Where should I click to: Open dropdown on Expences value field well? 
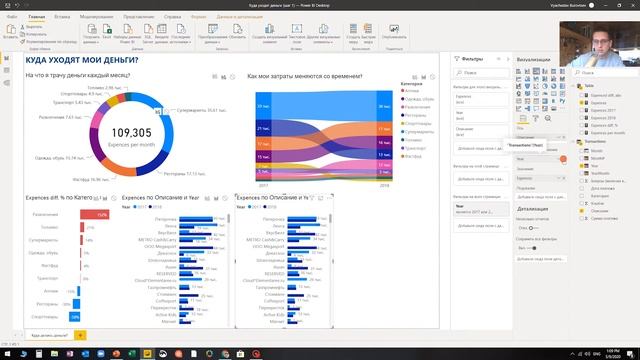(x=559, y=178)
